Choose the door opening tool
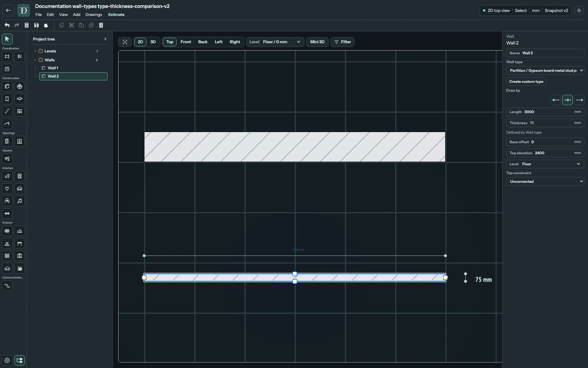This screenshot has height=368, width=588. (7, 141)
